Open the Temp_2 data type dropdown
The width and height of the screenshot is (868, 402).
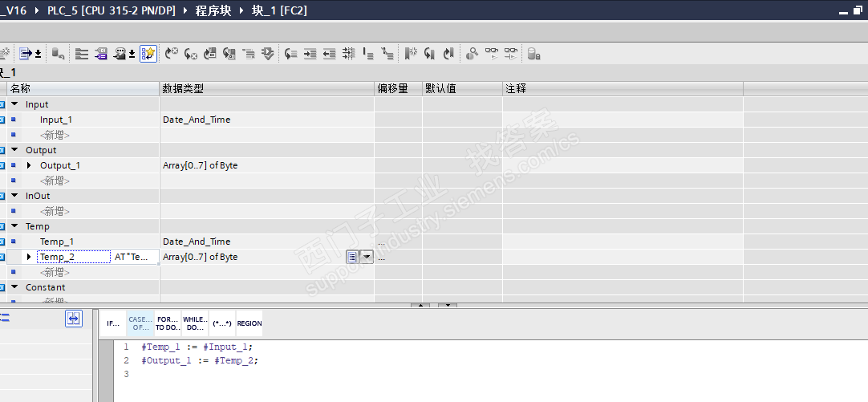[x=367, y=257]
